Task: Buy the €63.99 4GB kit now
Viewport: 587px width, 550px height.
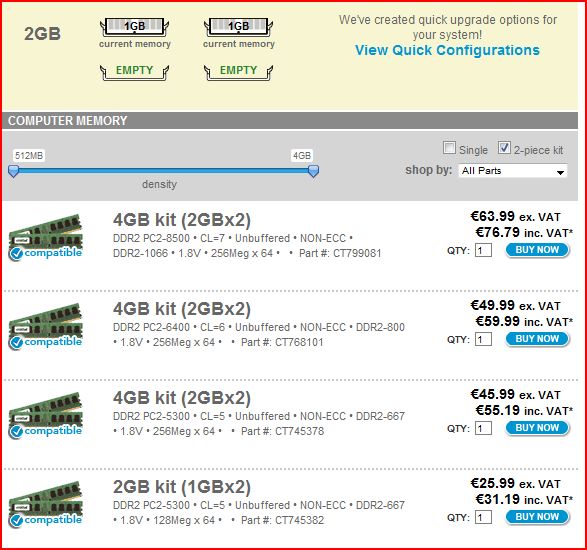Action: (x=537, y=250)
